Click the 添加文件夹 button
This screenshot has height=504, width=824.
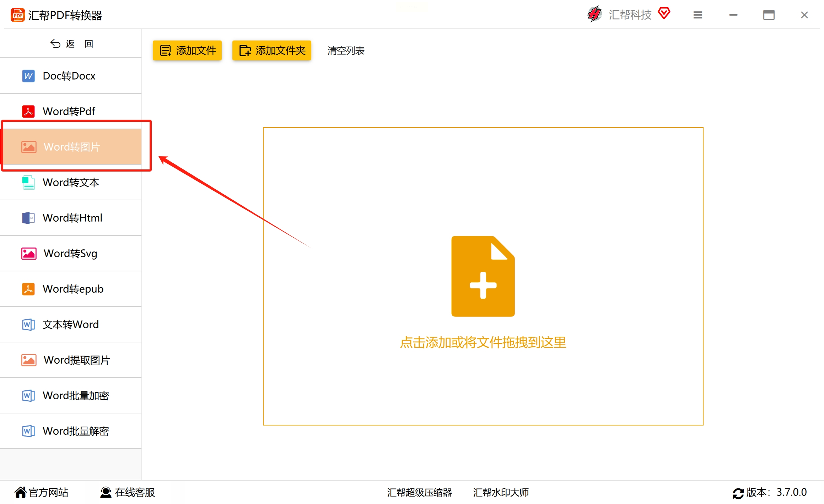(272, 50)
